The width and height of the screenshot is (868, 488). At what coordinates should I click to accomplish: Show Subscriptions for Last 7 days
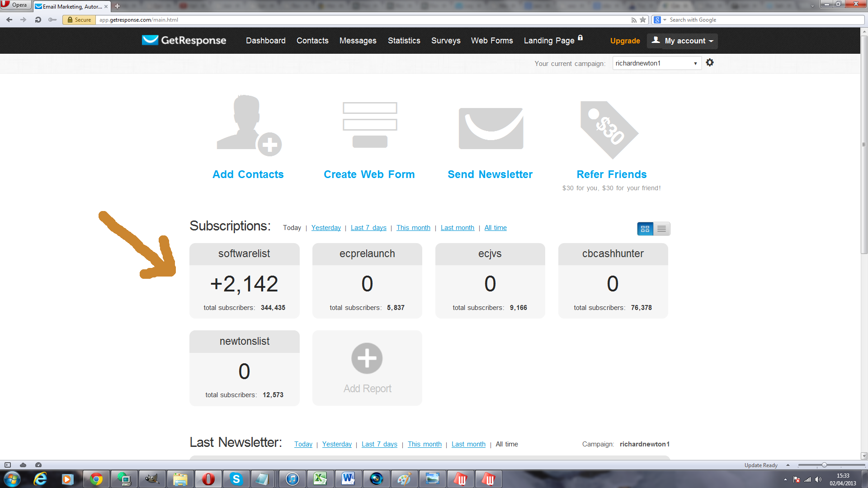click(x=368, y=228)
